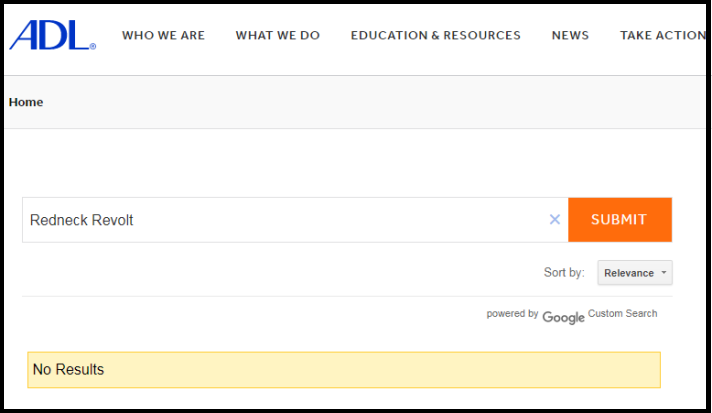Screen dimensions: 712x413
Task: Click the powered by text
Action: pyautogui.click(x=512, y=314)
